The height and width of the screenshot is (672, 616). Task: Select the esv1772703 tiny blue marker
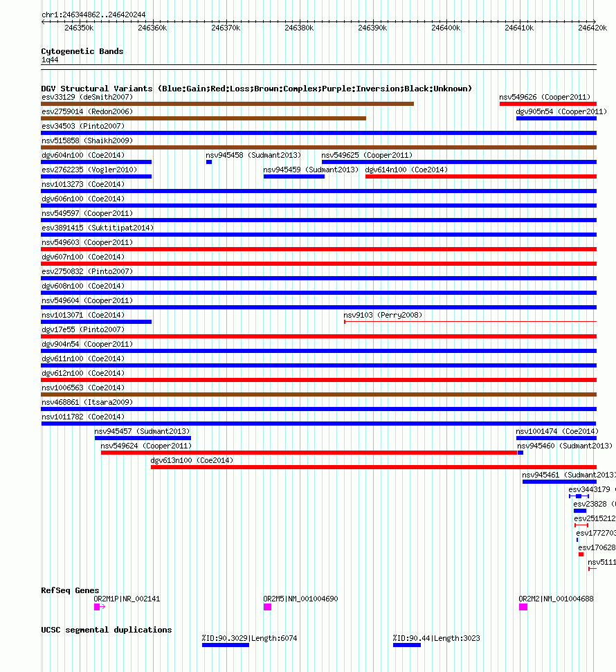point(577,540)
